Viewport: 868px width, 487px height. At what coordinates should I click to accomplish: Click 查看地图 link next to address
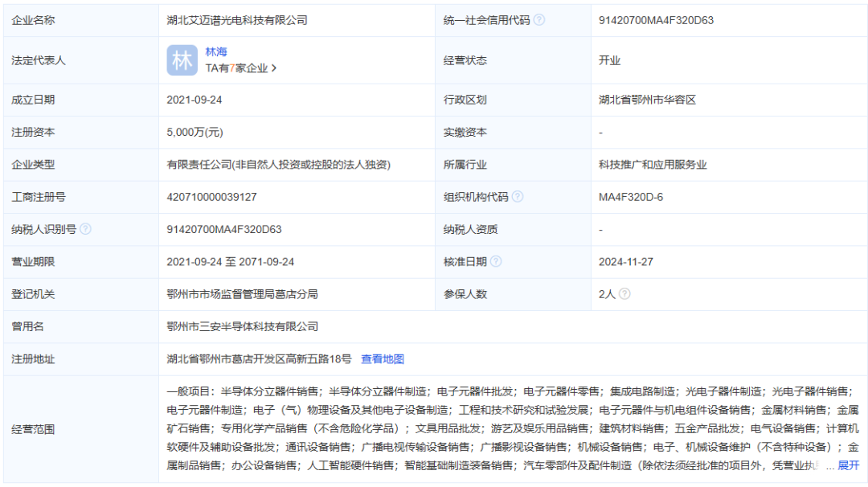tap(383, 359)
